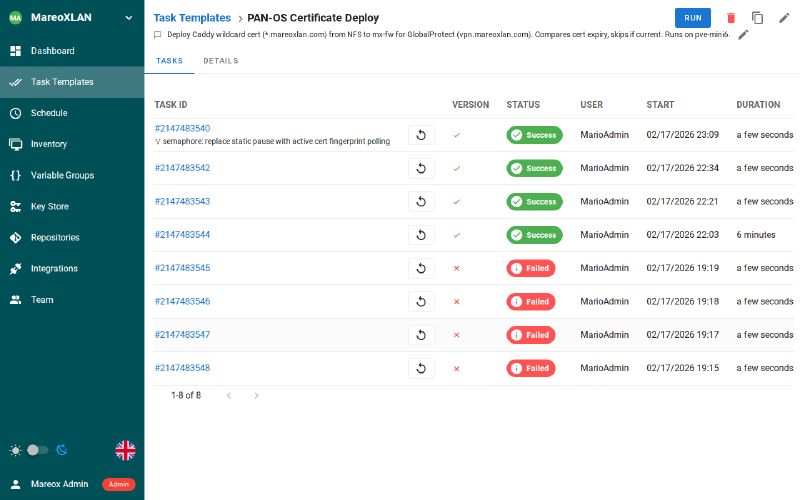800x500 pixels.
Task: Open task #2147483543
Action: point(182,202)
